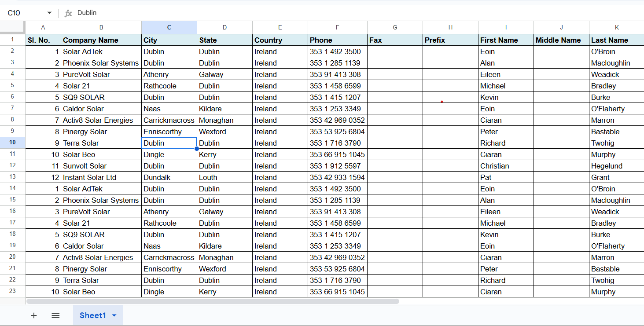The width and height of the screenshot is (644, 326).
Task: Select the Company Name header cell
Action: click(101, 40)
